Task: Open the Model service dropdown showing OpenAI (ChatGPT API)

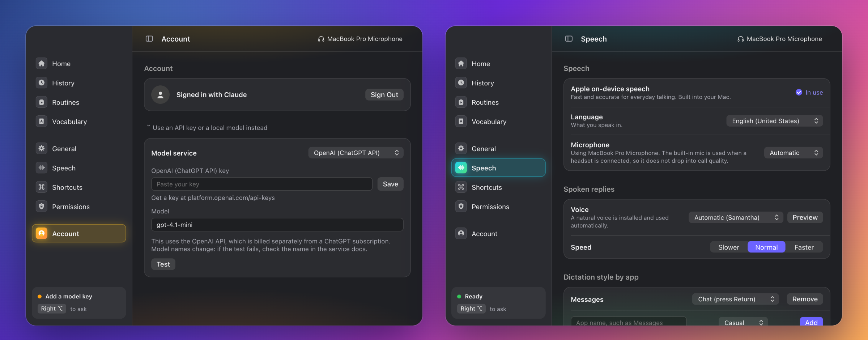Action: (x=356, y=153)
